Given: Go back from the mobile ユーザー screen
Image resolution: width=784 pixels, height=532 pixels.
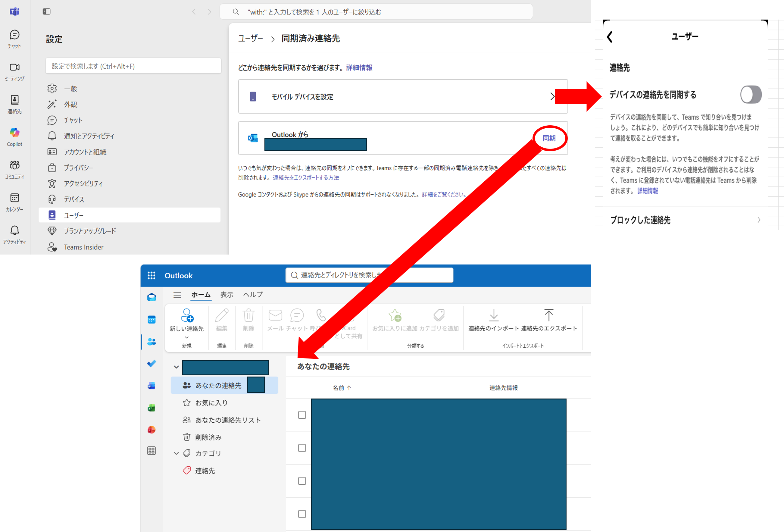Looking at the screenshot, I should pyautogui.click(x=610, y=37).
